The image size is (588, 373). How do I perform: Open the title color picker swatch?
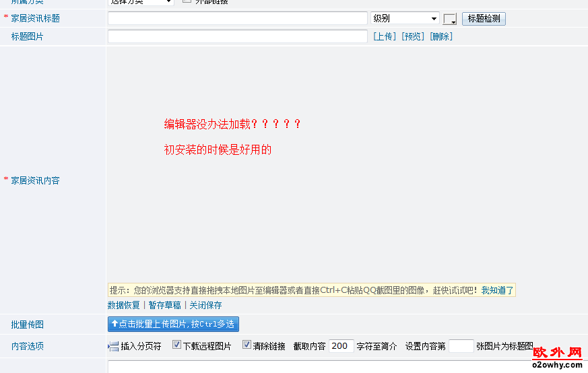(x=450, y=19)
